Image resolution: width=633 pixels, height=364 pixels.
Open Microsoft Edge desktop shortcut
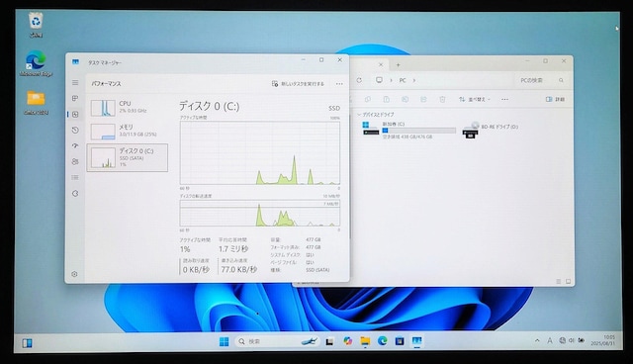point(36,63)
